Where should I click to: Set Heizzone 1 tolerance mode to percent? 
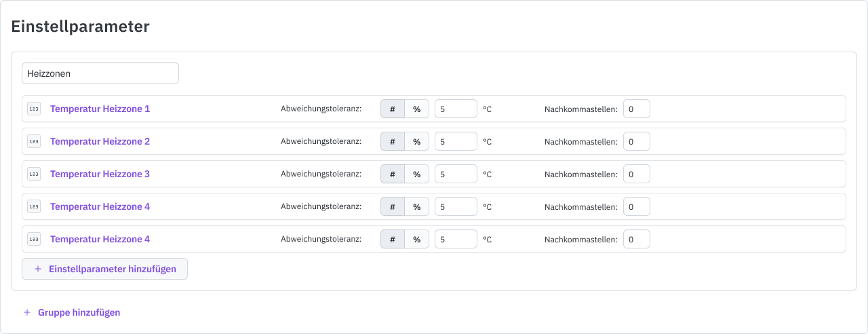417,109
